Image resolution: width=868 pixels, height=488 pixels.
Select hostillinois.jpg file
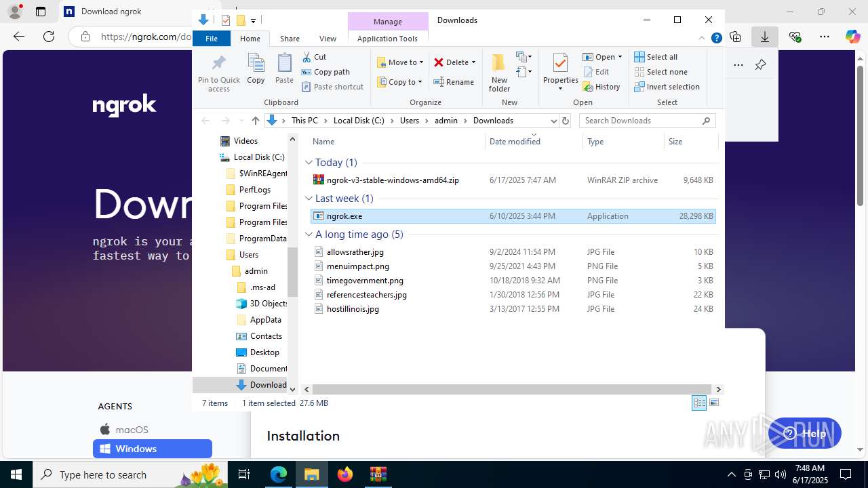513,309
